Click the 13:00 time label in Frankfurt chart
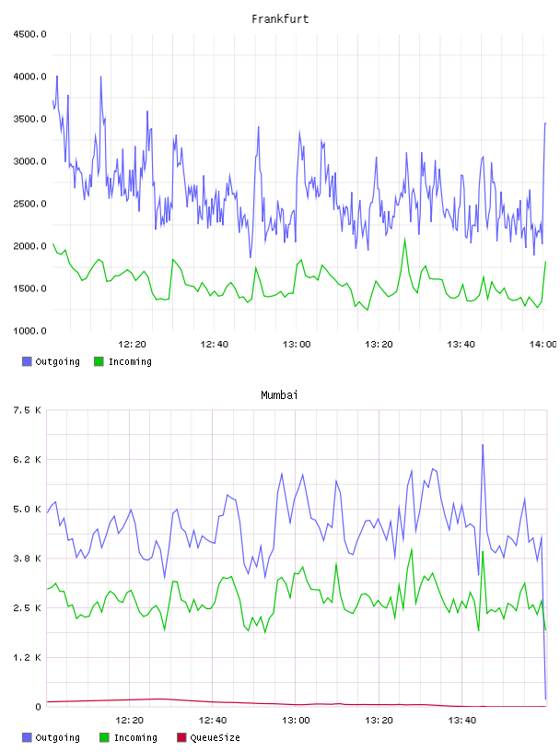560x752 pixels. point(297,345)
